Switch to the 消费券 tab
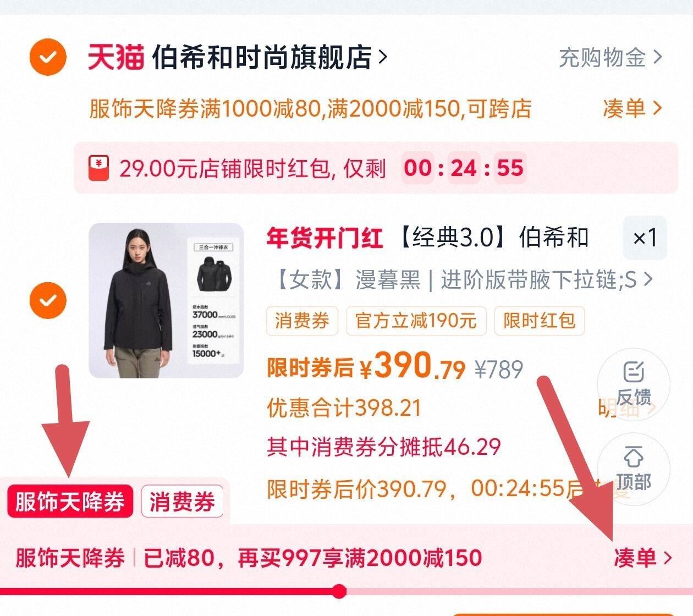 point(182,502)
